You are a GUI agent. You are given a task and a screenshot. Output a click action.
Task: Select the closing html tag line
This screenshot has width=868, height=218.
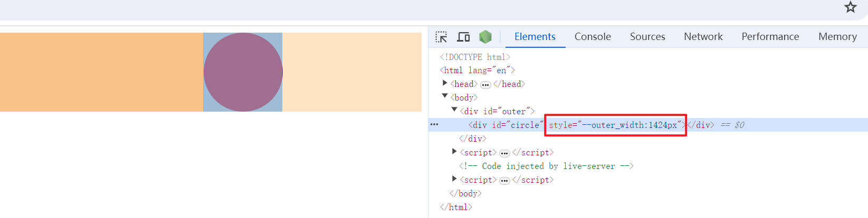click(456, 207)
